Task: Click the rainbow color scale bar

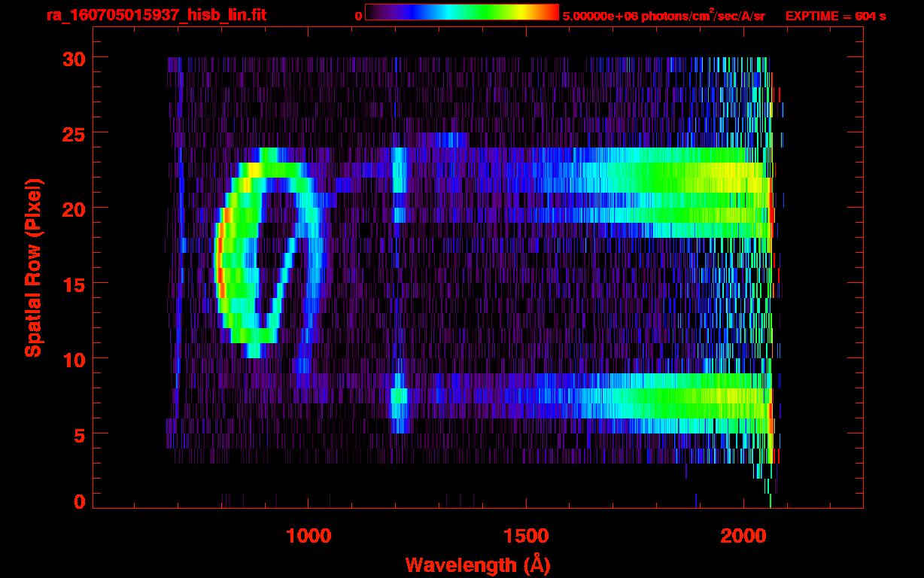Action: [461, 12]
